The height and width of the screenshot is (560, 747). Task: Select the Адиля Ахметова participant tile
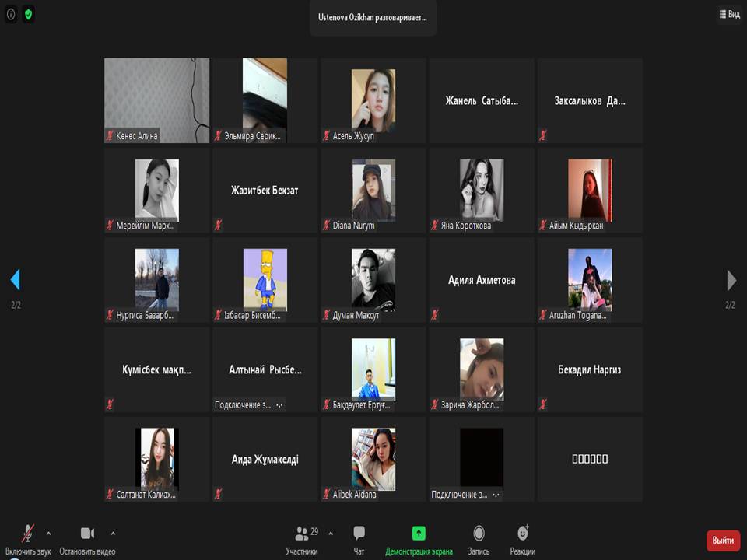(482, 280)
